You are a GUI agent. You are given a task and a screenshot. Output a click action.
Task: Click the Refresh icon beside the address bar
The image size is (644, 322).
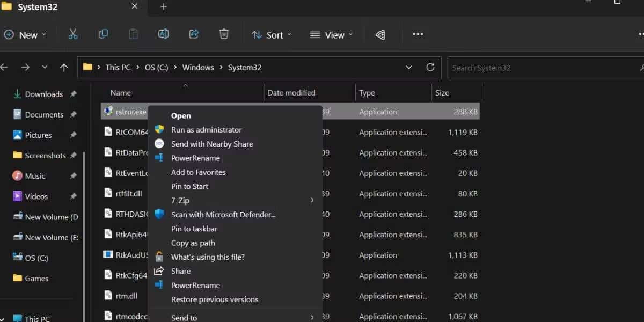(x=430, y=67)
